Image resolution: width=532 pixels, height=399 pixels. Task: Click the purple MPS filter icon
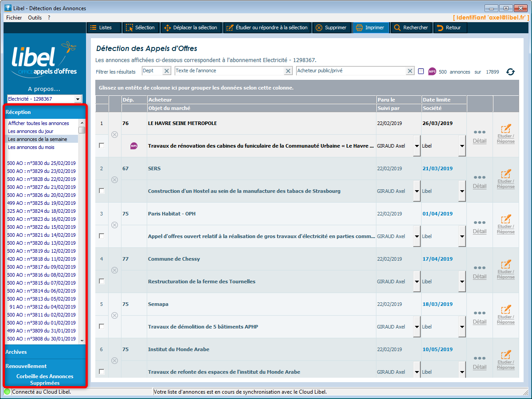point(432,71)
